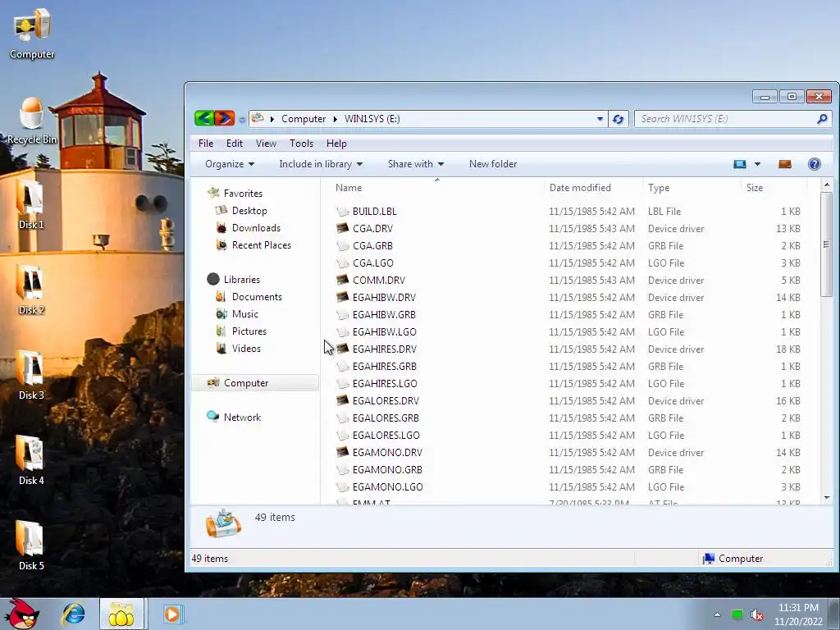Expand the address bar history dropdown

click(600, 119)
